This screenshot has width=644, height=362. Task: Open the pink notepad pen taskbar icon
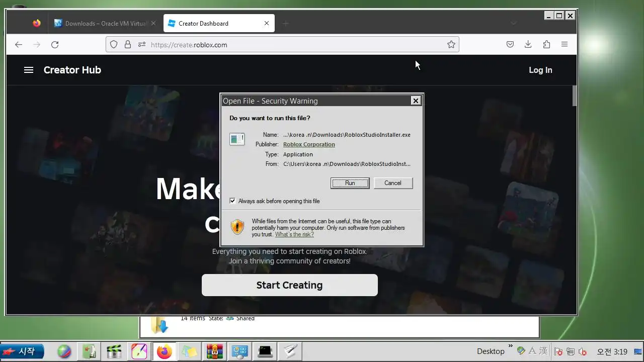pyautogui.click(x=139, y=351)
